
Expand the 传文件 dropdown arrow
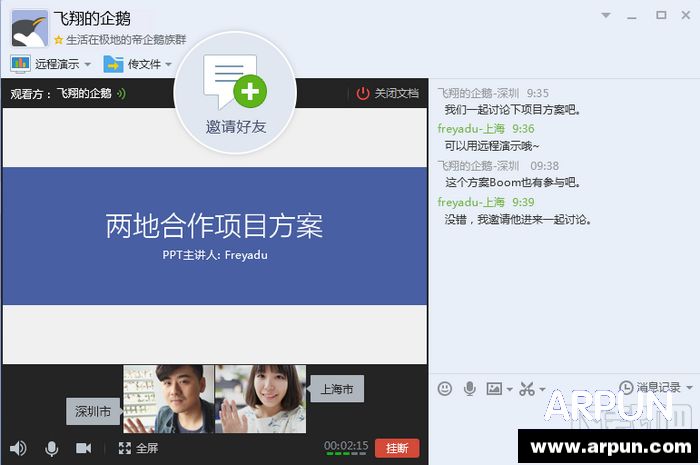168,65
